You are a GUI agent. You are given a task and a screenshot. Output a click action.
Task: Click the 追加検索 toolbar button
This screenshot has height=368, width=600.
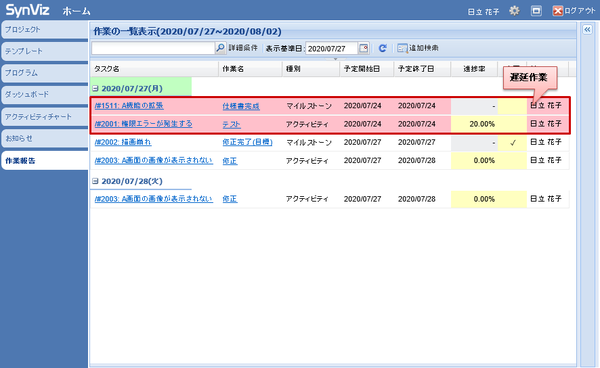pyautogui.click(x=418, y=48)
